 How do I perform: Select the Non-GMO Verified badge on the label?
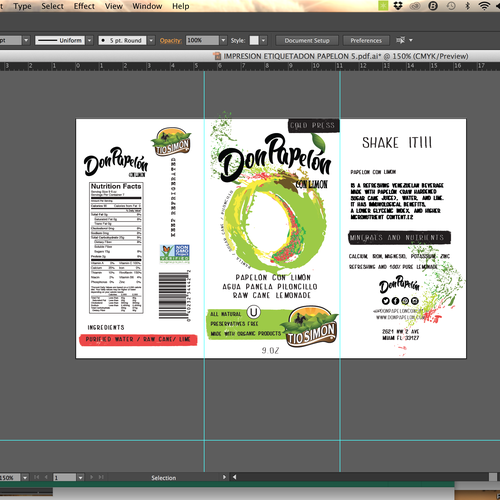tap(175, 253)
